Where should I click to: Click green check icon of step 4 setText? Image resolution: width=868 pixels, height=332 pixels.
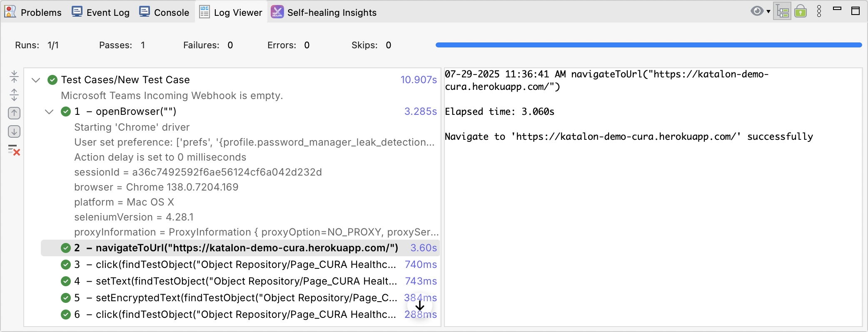(66, 281)
